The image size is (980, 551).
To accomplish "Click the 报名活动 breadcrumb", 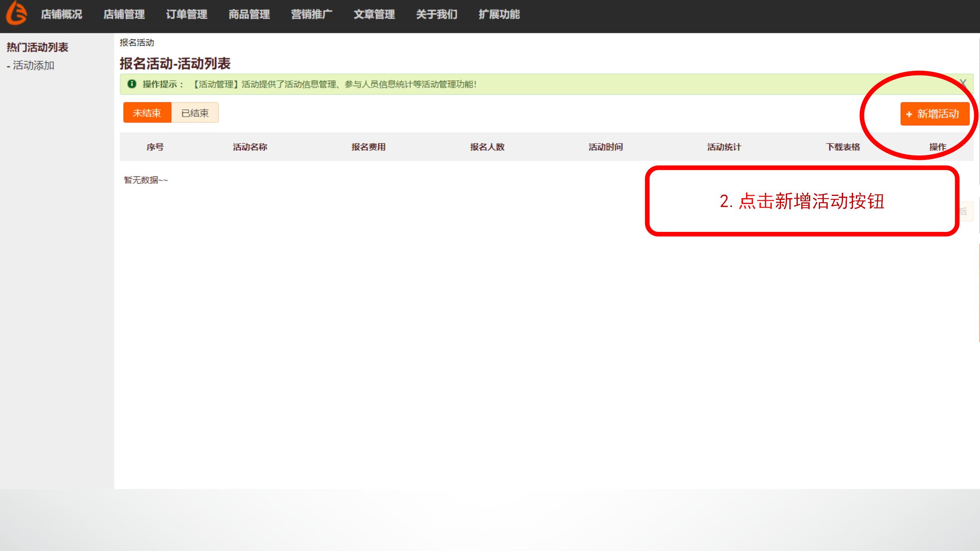I will click(137, 42).
